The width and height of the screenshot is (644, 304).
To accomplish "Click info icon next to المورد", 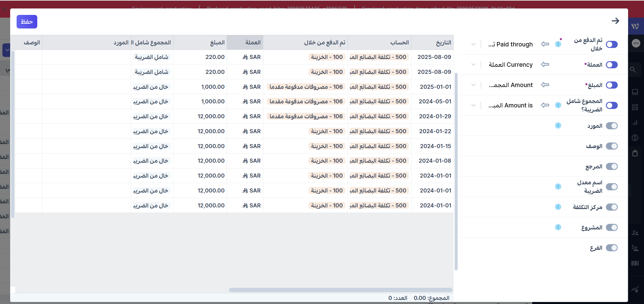I will click(x=558, y=126).
